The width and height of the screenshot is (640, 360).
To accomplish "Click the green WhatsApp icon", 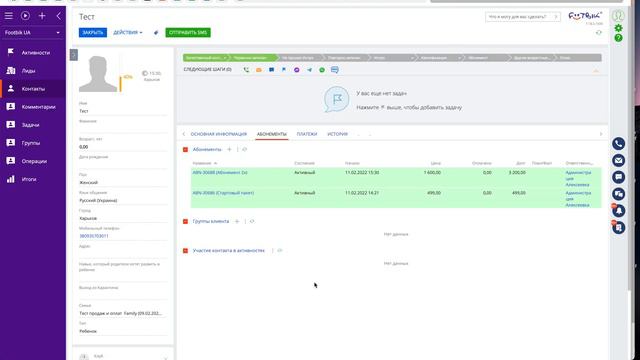I will click(322, 70).
